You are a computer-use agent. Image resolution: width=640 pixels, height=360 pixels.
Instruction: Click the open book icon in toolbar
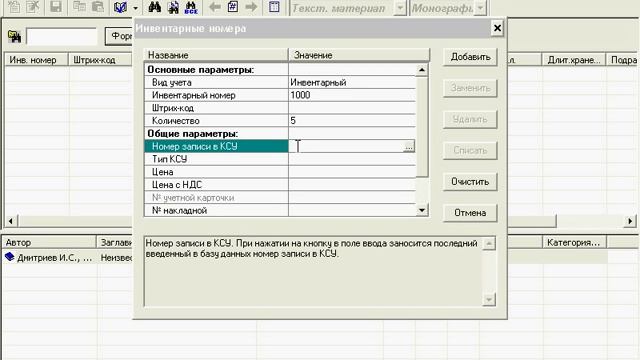(120, 7)
